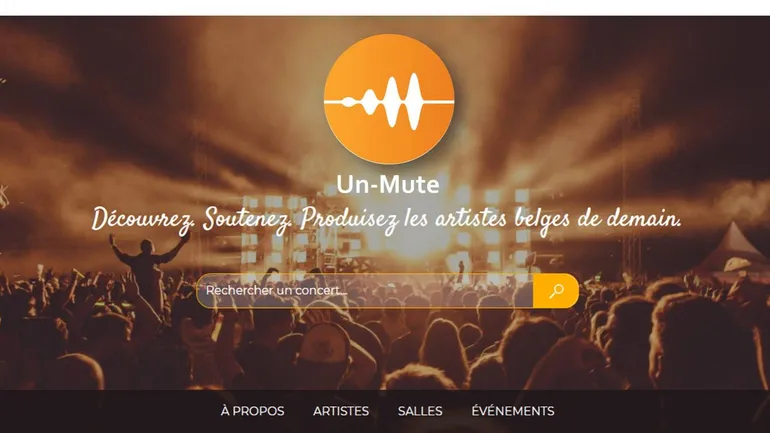Image resolution: width=770 pixels, height=433 pixels.
Task: Go to the ARTISTES section
Action: [341, 411]
